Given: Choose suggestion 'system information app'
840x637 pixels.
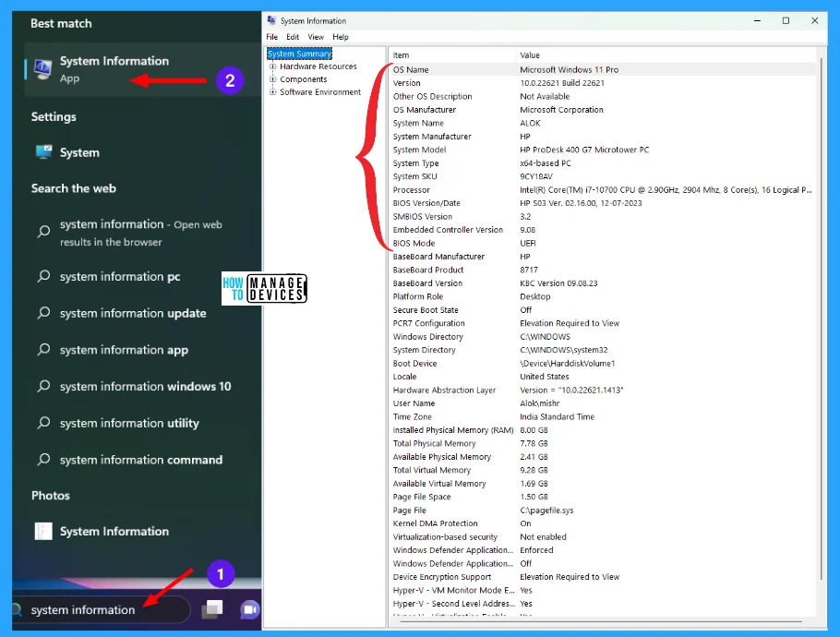Looking at the screenshot, I should click(124, 350).
